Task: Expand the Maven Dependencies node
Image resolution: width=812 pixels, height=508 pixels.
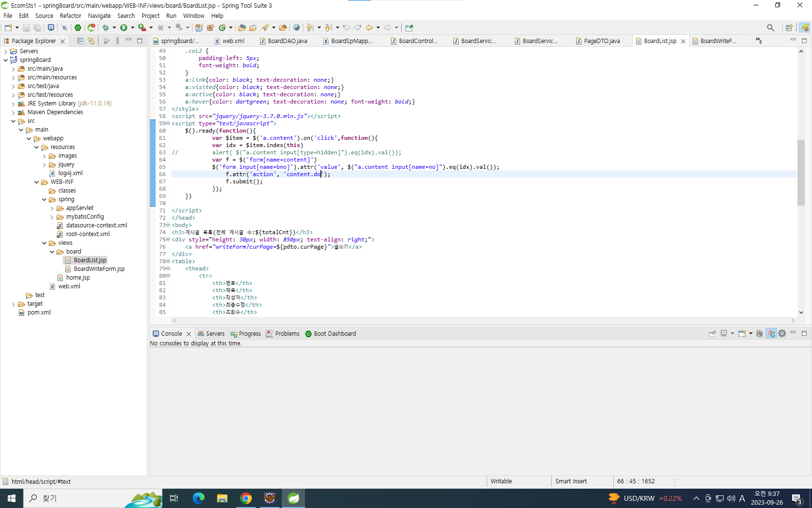Action: tap(13, 112)
